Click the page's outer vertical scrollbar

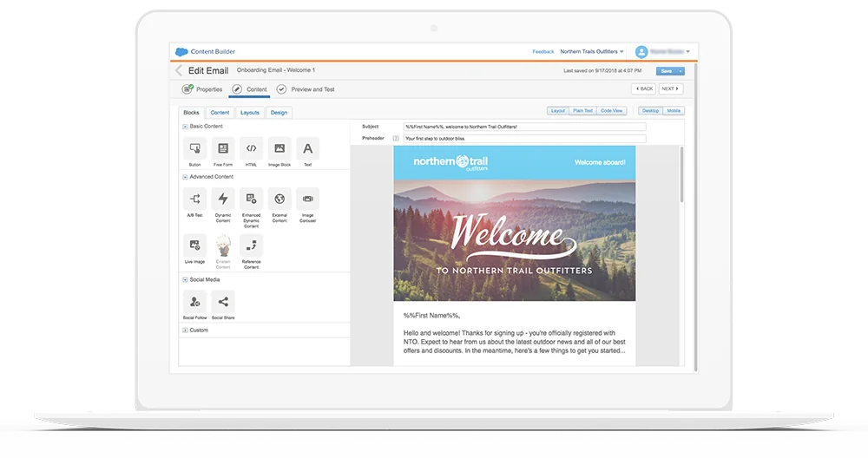(x=695, y=217)
